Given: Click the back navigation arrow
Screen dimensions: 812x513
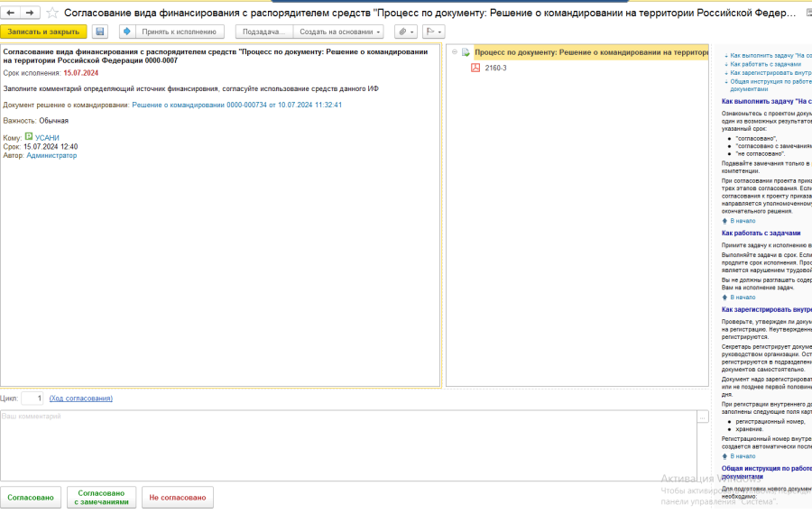Looking at the screenshot, I should [x=11, y=13].
